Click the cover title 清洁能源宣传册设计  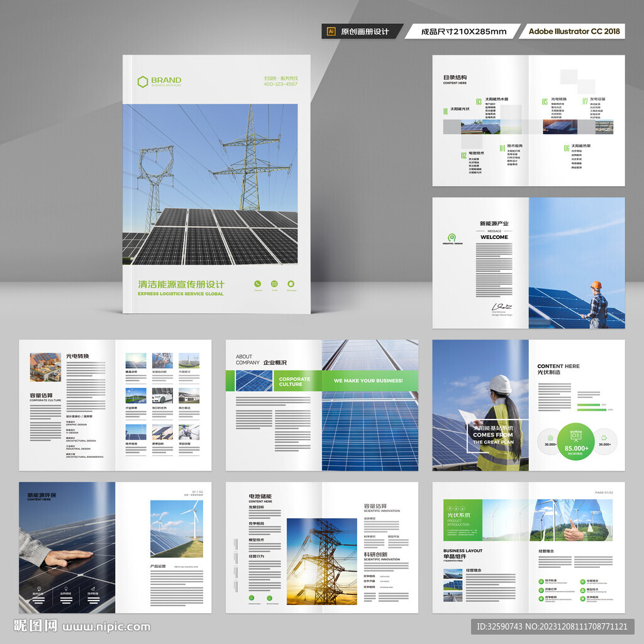point(181,284)
